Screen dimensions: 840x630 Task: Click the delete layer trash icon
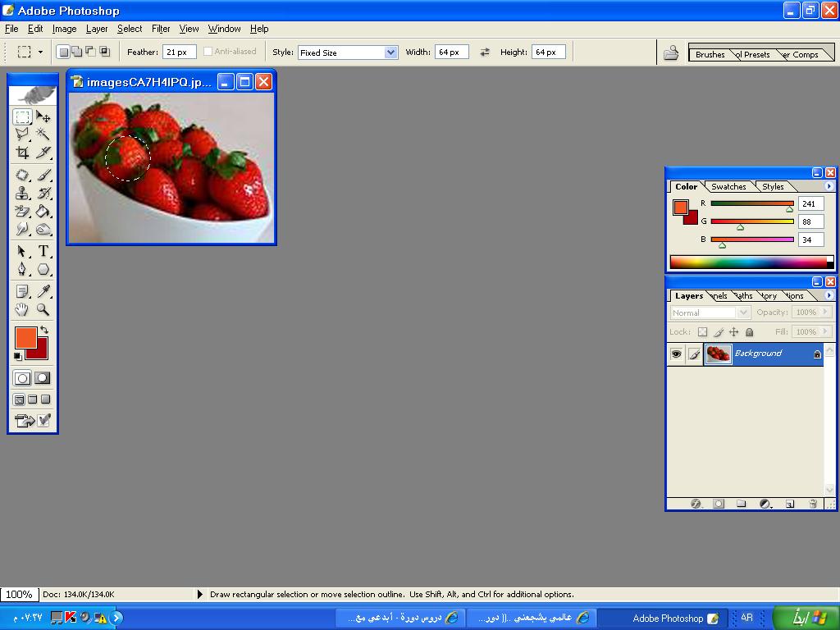(x=813, y=504)
